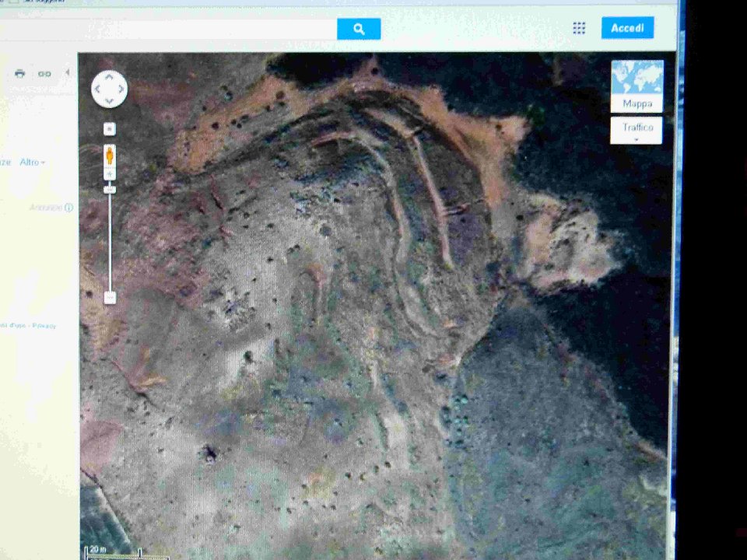The width and height of the screenshot is (747, 560).
Task: Open the Traffico layers dropdown
Action: (x=637, y=131)
